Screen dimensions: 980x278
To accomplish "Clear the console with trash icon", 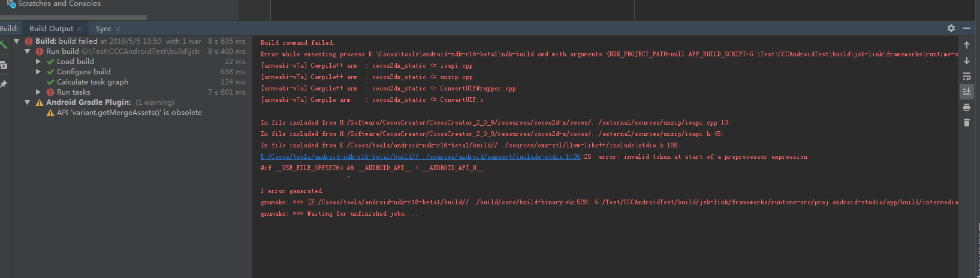I will click(x=967, y=123).
